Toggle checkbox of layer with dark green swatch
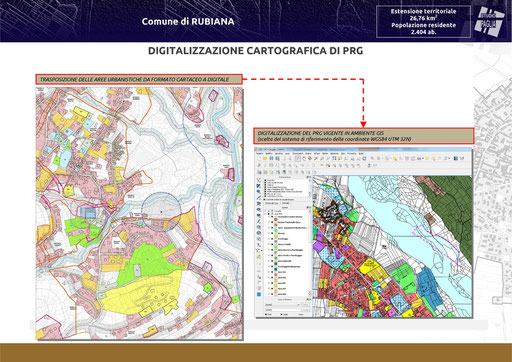This screenshot has height=362, width=512. [x=272, y=261]
